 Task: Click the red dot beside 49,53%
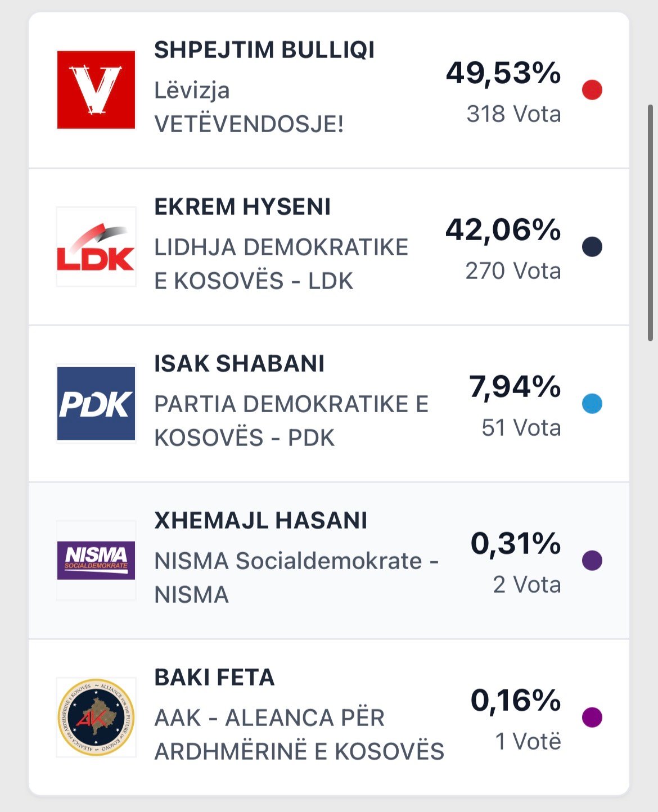[592, 90]
